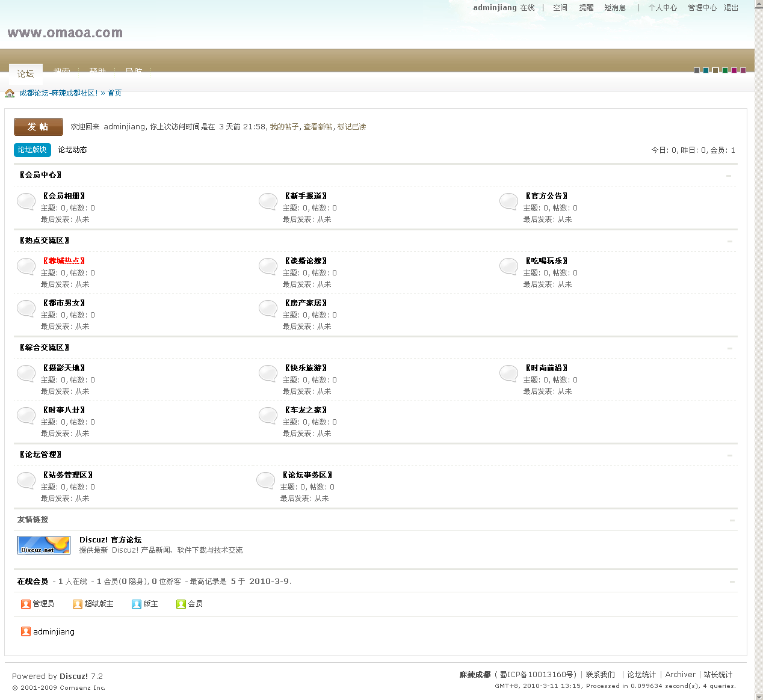The width and height of the screenshot is (763, 700).
Task: Click the 会员 group icon in the legend
Action: (x=181, y=604)
